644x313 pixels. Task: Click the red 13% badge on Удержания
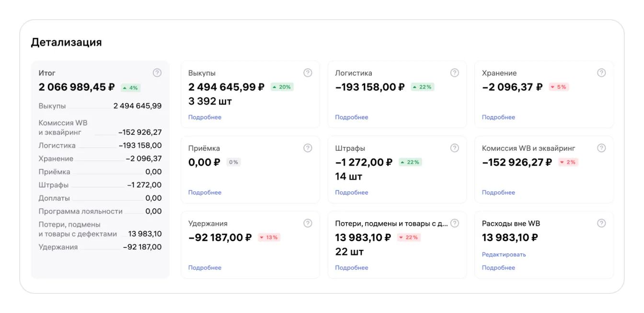coord(269,237)
